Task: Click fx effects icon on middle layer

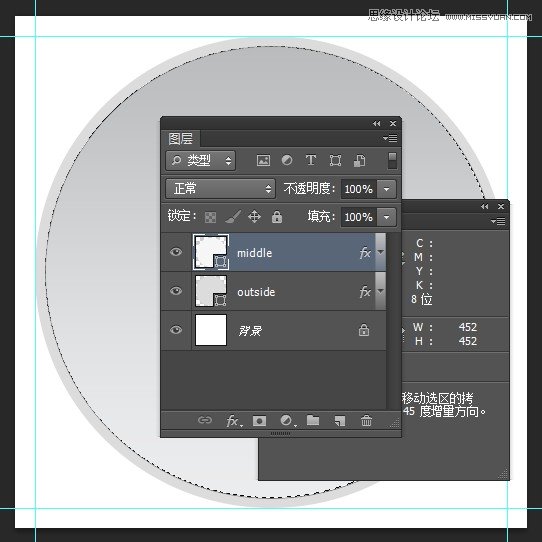Action: [x=365, y=253]
